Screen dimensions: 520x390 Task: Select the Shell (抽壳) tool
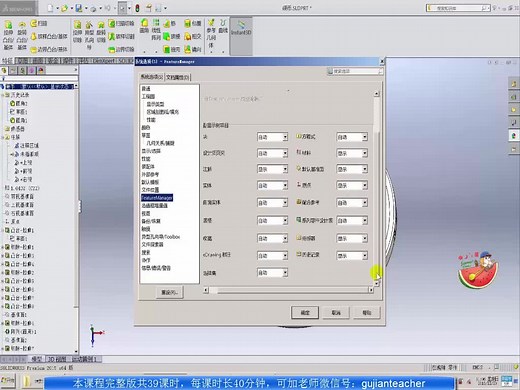[x=172, y=49]
